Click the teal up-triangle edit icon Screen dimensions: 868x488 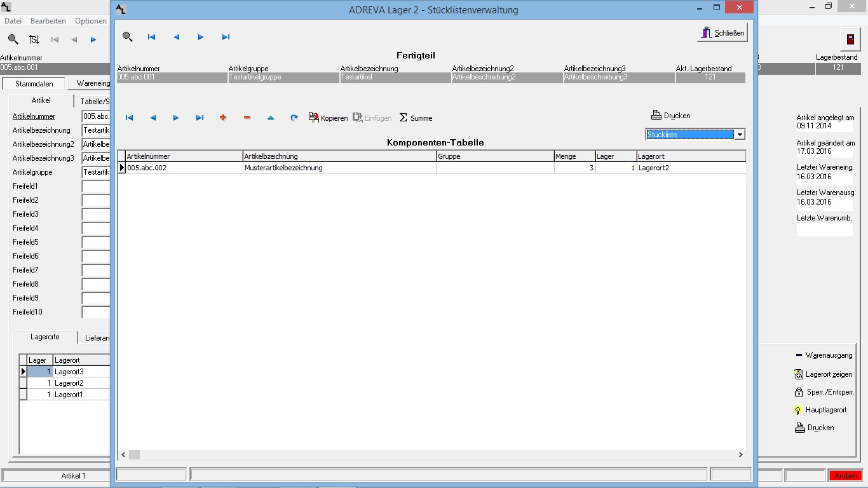[271, 118]
